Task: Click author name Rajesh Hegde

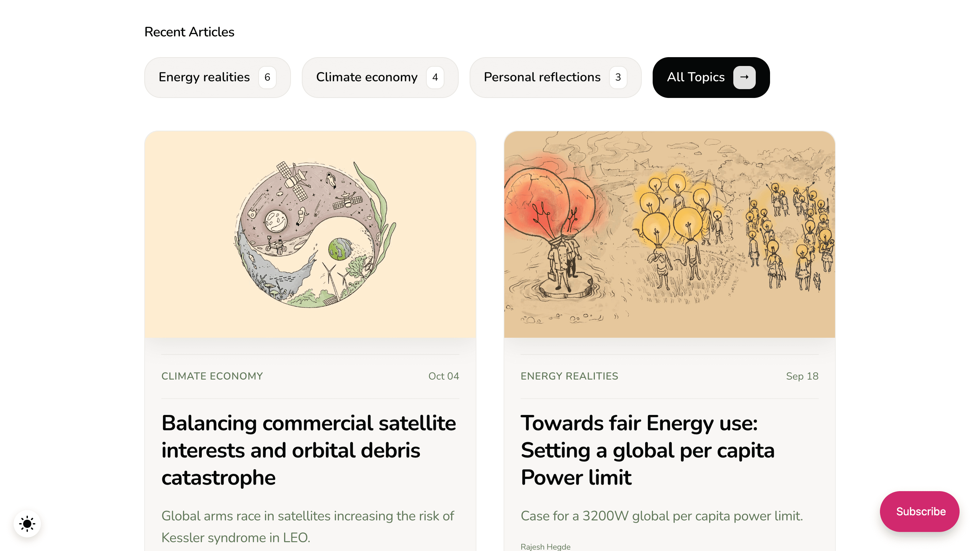Action: (545, 547)
